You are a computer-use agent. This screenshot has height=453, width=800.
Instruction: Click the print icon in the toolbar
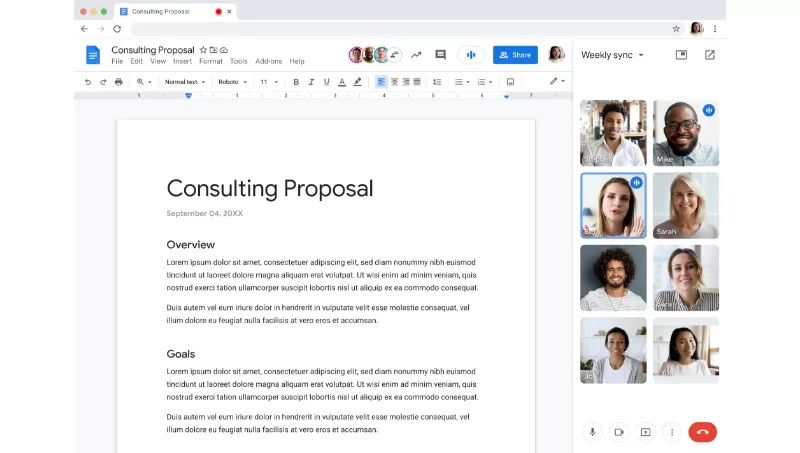point(118,82)
